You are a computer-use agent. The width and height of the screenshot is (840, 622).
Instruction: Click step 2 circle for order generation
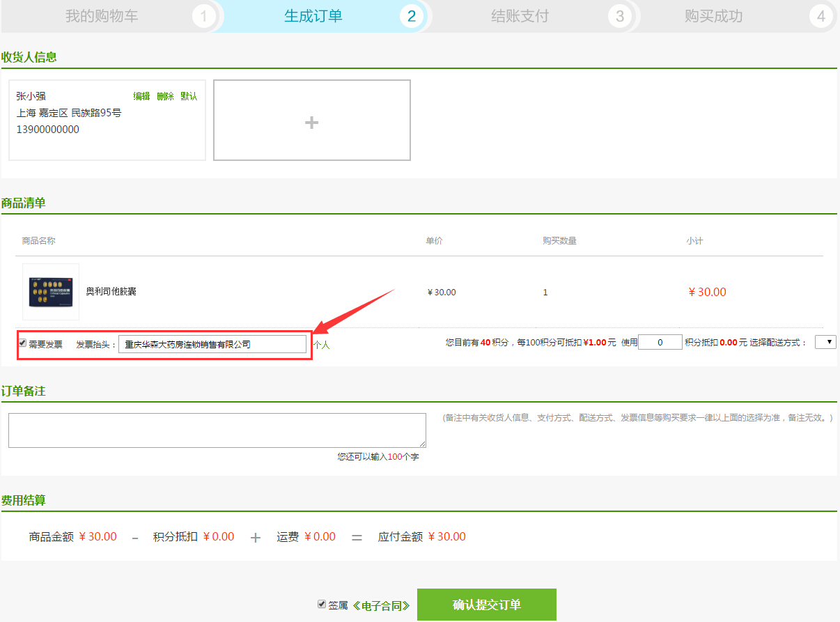click(x=411, y=16)
